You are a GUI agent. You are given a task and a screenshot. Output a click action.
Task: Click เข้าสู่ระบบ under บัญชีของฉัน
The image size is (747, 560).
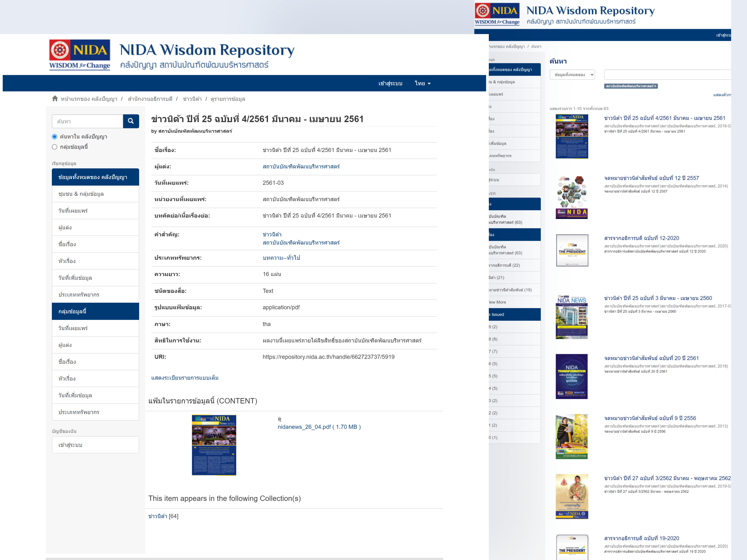click(95, 445)
